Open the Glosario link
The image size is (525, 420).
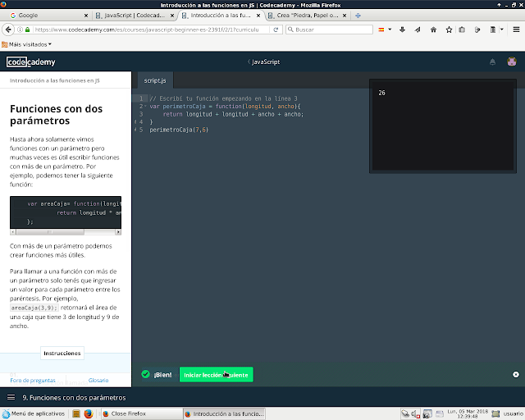point(98,380)
